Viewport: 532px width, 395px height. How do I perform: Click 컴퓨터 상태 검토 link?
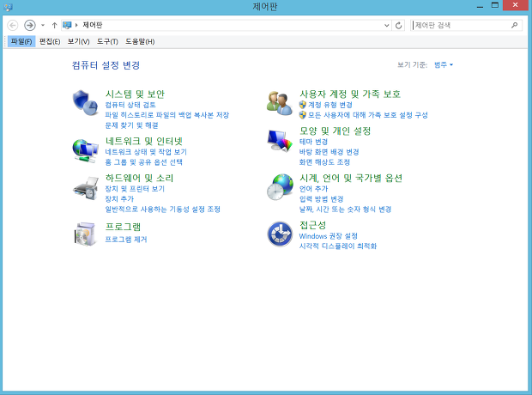[130, 105]
